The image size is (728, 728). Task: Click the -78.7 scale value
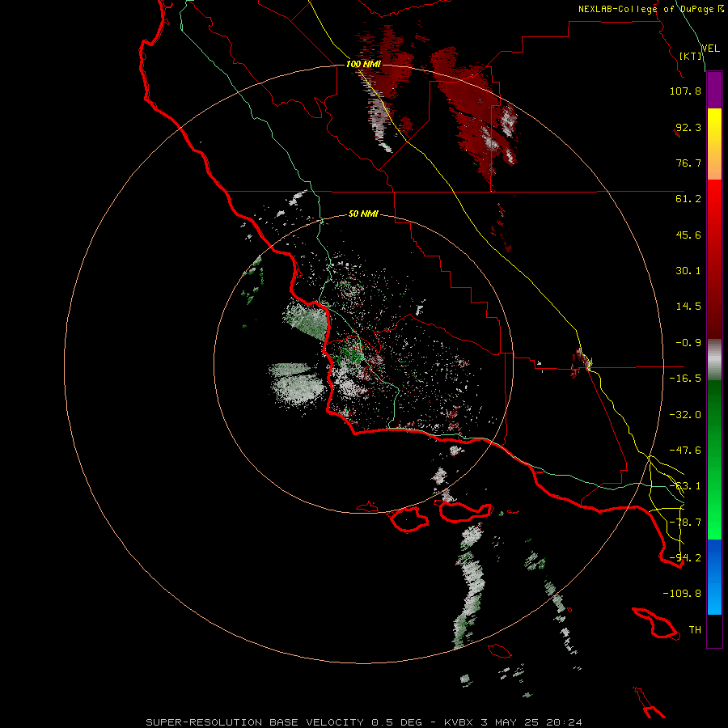[685, 523]
